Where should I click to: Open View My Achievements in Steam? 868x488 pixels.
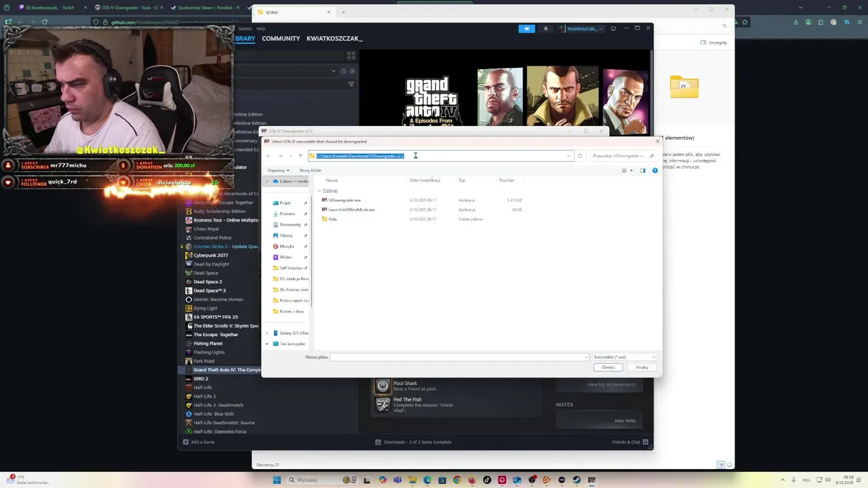pyautogui.click(x=611, y=384)
